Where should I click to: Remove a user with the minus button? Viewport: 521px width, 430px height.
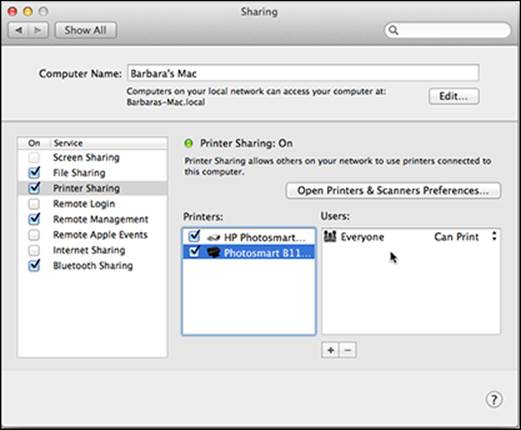coord(348,350)
